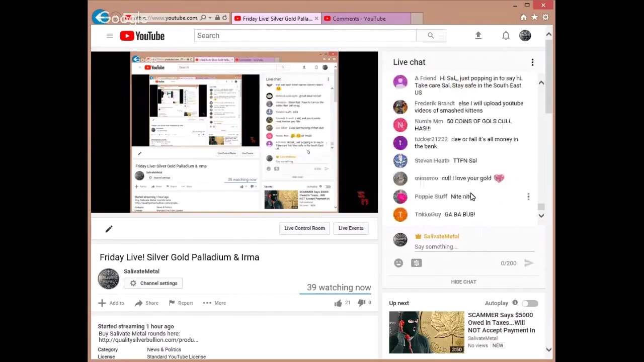The image size is (644, 362).
Task: Send the chat message arrow
Action: click(529, 263)
